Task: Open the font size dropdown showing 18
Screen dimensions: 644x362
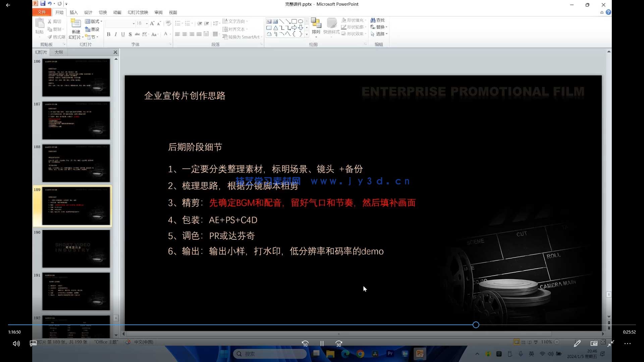Action: pyautogui.click(x=147, y=23)
